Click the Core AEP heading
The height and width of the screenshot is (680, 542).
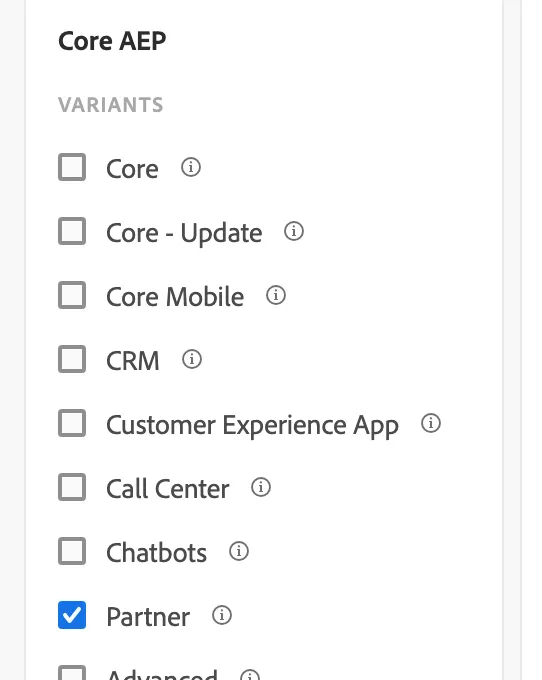[112, 41]
